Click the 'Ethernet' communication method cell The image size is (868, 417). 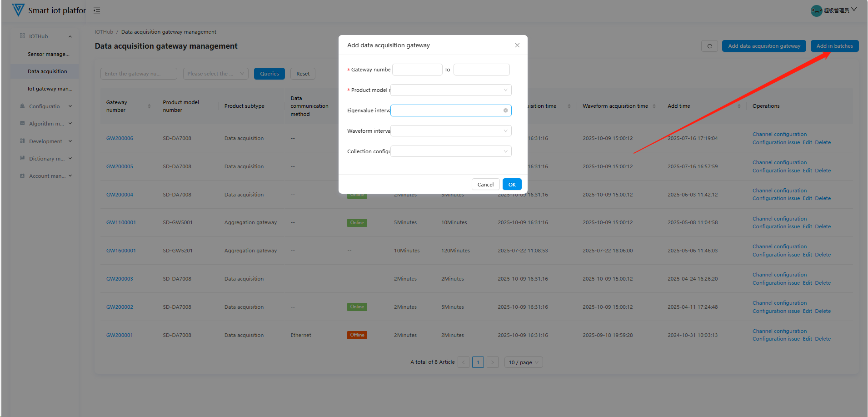(301, 335)
